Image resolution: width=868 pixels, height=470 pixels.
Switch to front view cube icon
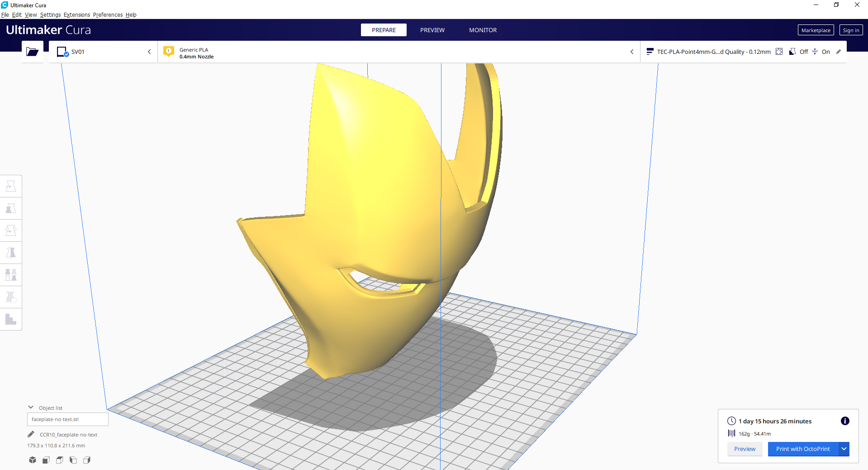[x=46, y=460]
